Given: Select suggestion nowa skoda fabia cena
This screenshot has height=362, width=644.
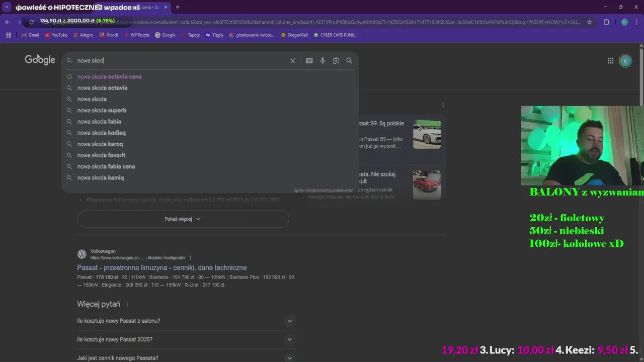Looking at the screenshot, I should pos(210,166).
